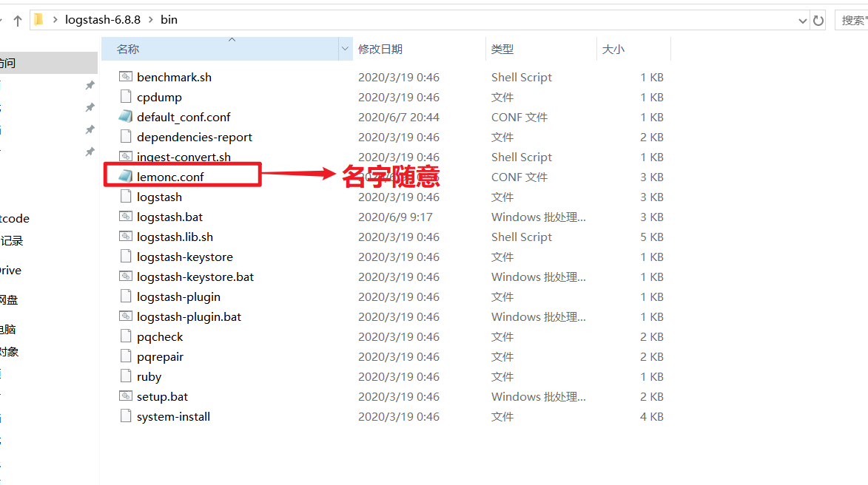The image size is (868, 485).
Task: Go up one folder level
Action: click(17, 21)
